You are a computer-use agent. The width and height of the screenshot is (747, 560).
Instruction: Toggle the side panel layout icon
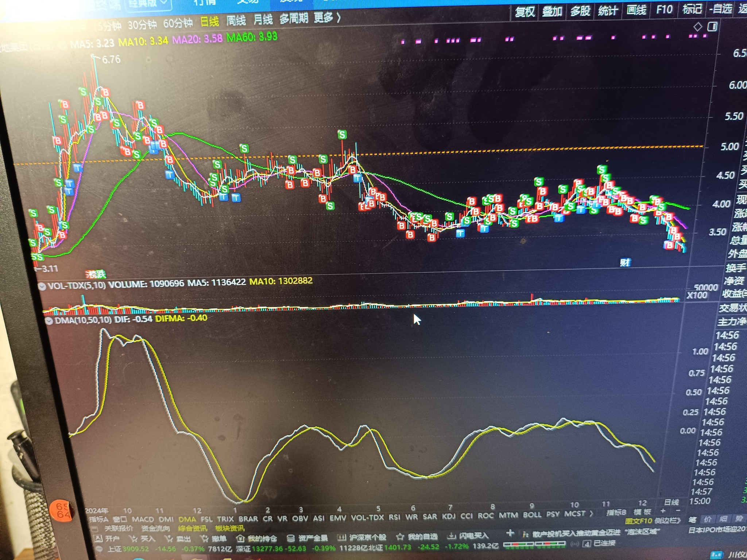712,27
